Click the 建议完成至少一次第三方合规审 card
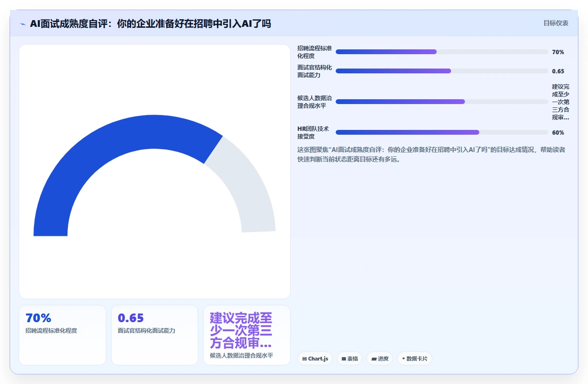Screen dimensions: 588x384 click(247, 335)
